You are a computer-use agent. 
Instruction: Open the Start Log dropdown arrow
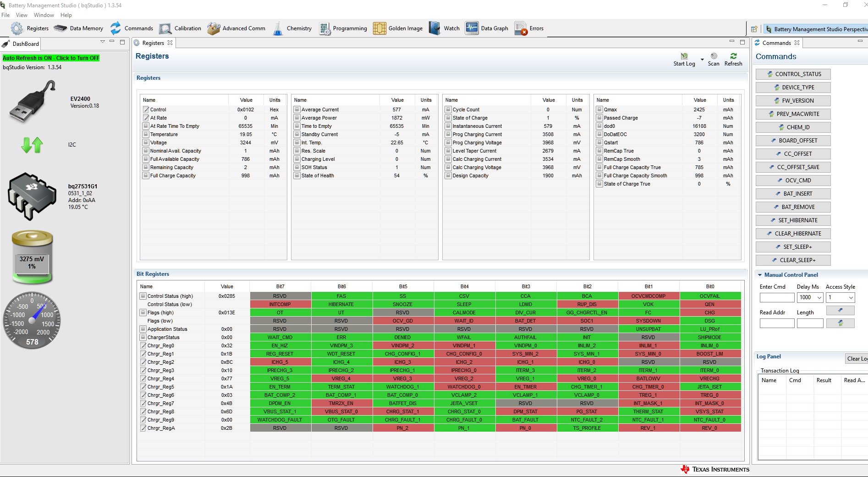click(702, 60)
